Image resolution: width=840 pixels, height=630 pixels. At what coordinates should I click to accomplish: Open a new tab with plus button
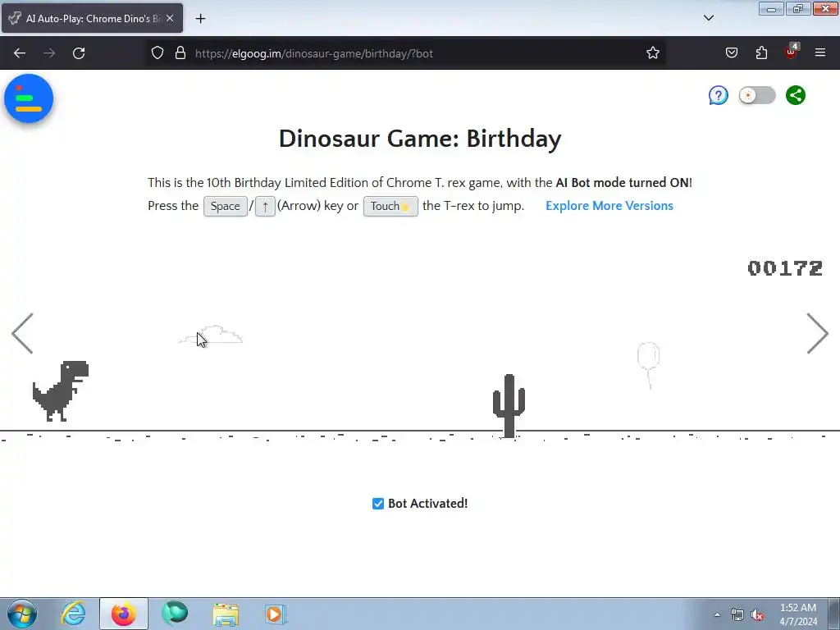pyautogui.click(x=200, y=19)
